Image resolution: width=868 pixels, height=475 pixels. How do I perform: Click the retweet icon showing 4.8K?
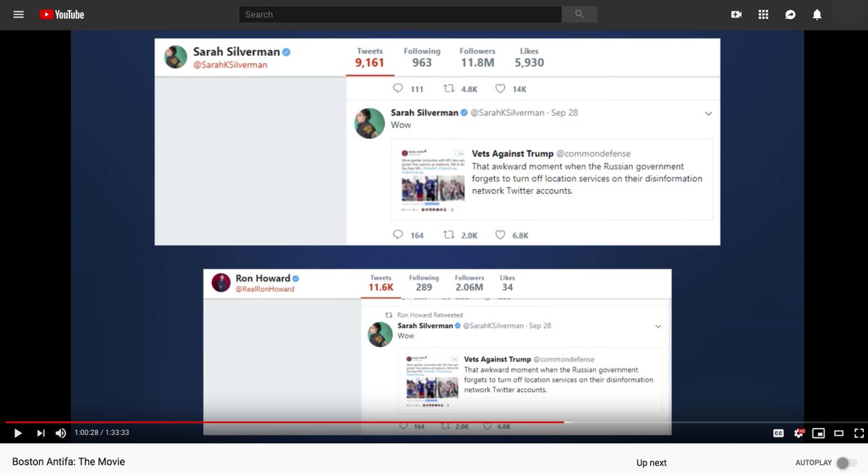(449, 88)
